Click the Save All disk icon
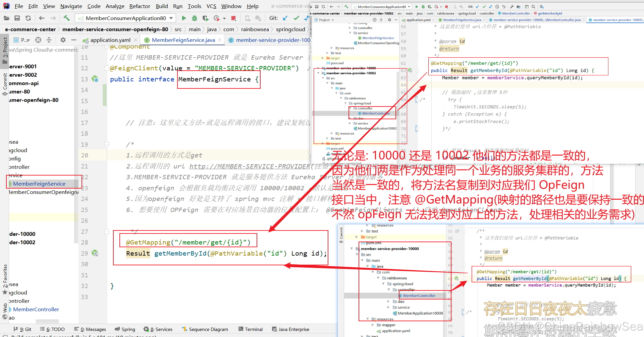The image size is (644, 337). point(17,18)
